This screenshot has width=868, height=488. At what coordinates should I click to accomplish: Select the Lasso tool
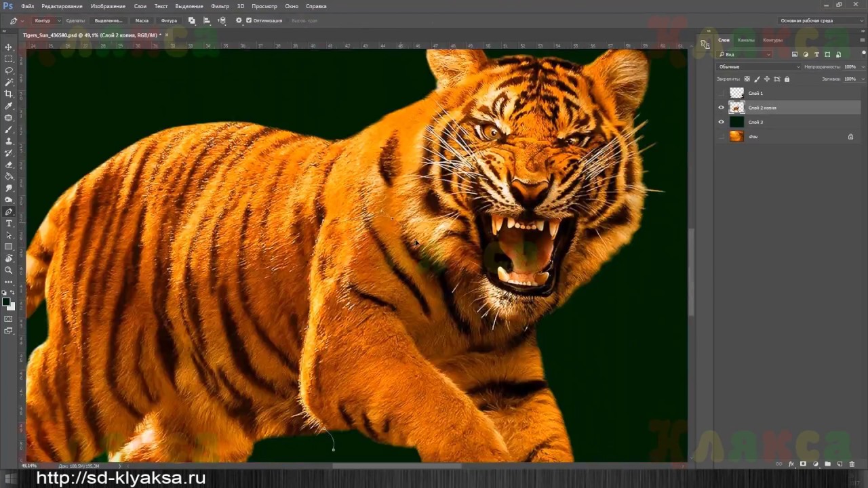(9, 70)
